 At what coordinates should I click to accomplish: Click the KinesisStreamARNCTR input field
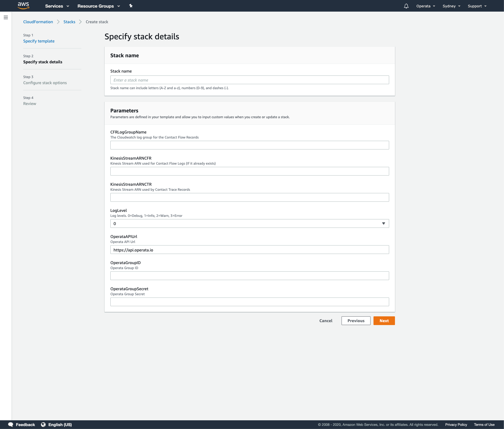(x=249, y=197)
